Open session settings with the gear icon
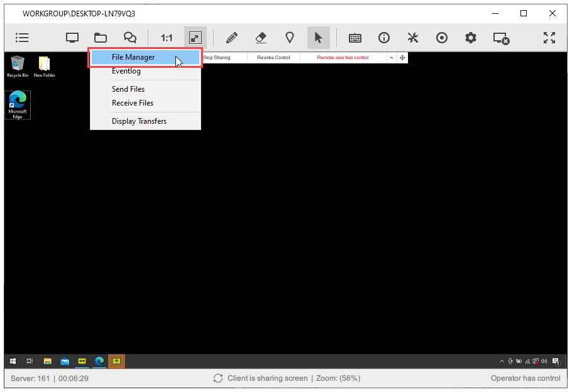The width and height of the screenshot is (572, 392). coord(470,38)
